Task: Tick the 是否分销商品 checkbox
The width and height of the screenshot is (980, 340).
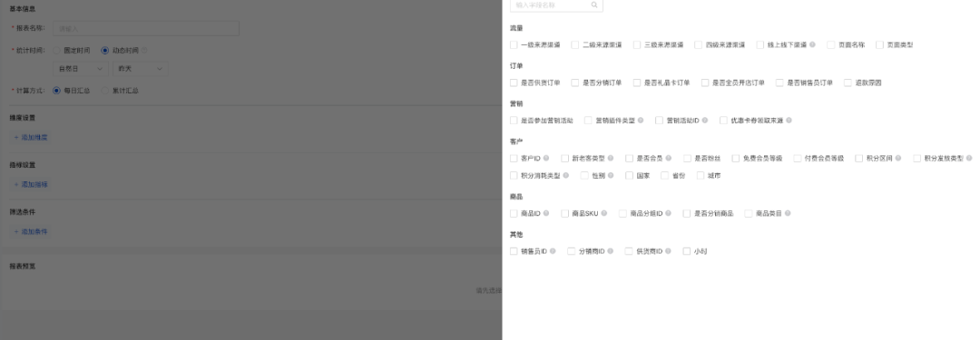Action: (x=687, y=213)
